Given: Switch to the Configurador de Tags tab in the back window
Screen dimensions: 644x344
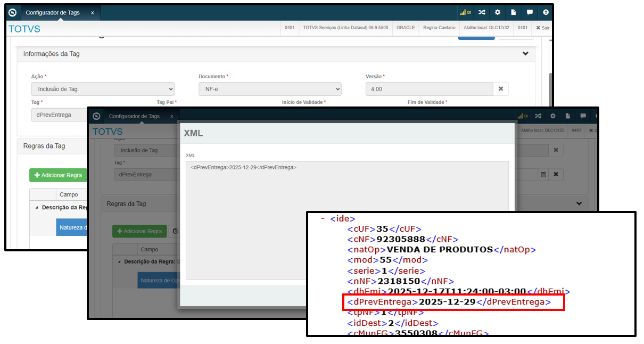Looking at the screenshot, I should pos(53,12).
